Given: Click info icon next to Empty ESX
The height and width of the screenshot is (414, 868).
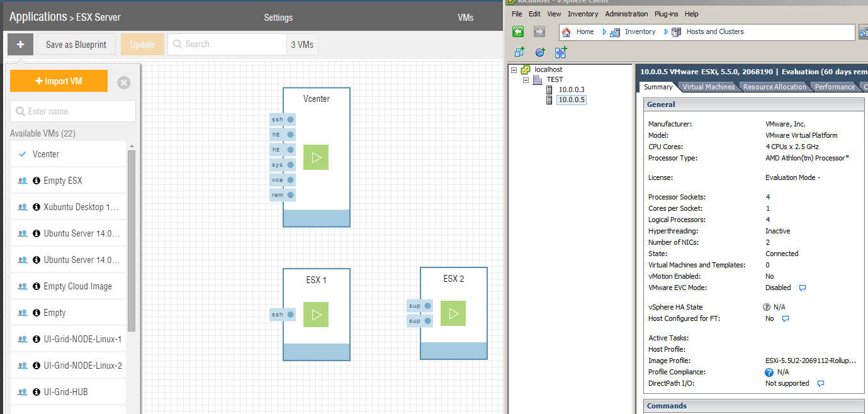Looking at the screenshot, I should tap(37, 181).
